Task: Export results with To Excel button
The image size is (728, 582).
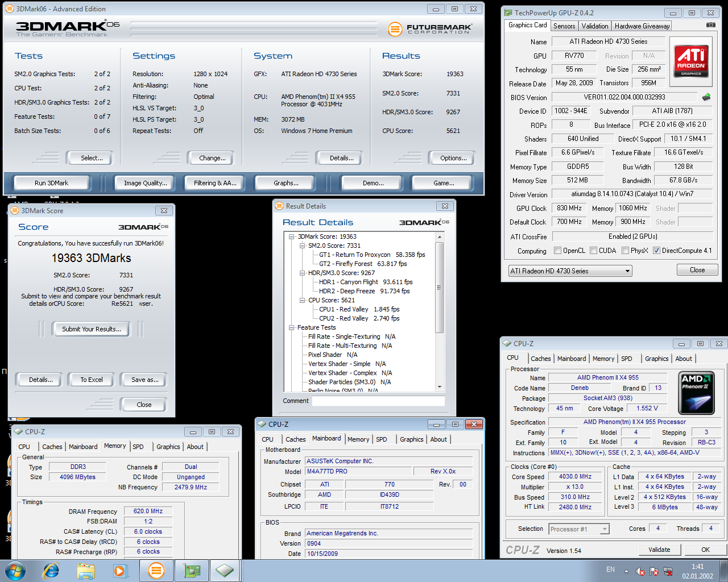Action: tap(92, 380)
